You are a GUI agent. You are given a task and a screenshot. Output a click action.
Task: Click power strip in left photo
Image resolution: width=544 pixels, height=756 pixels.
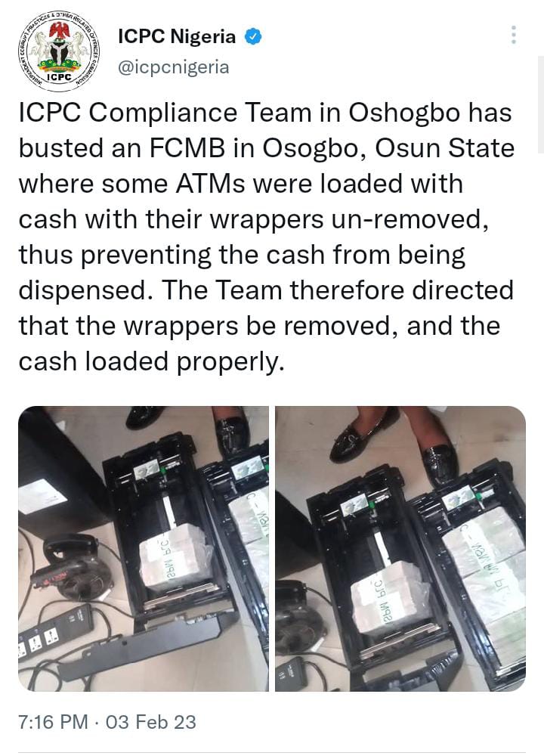point(55,631)
